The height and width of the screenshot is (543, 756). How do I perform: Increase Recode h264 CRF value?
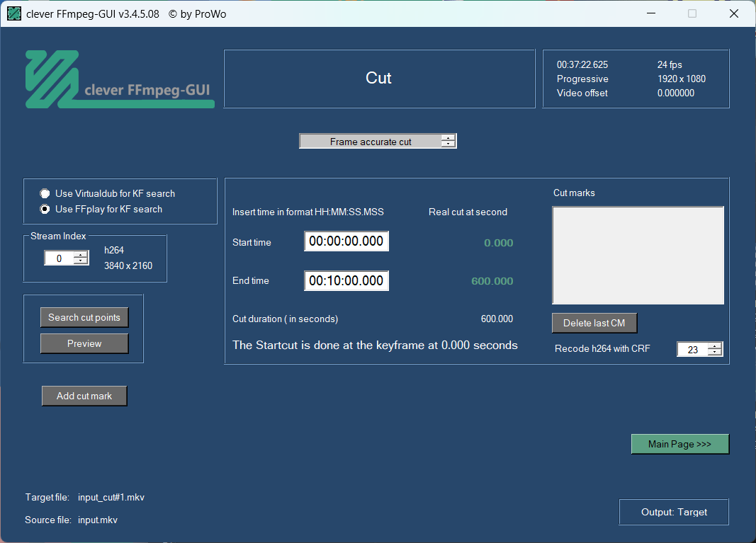tap(714, 345)
